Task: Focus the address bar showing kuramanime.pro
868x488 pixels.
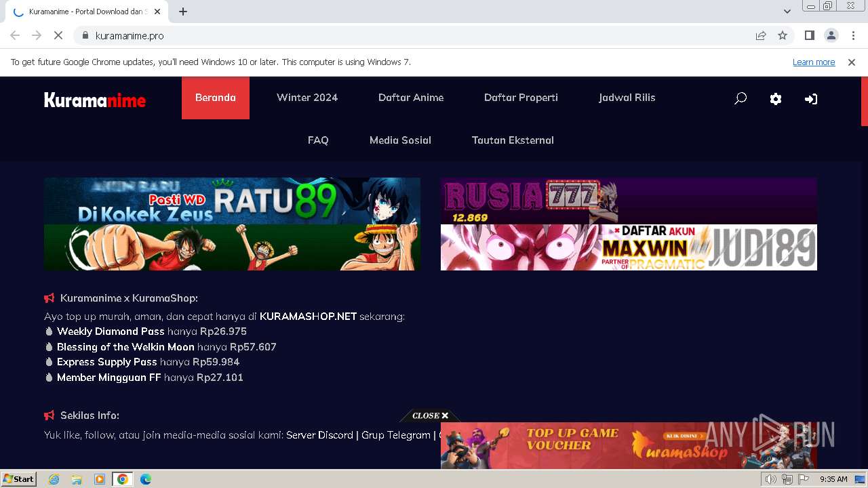Action: 420,35
